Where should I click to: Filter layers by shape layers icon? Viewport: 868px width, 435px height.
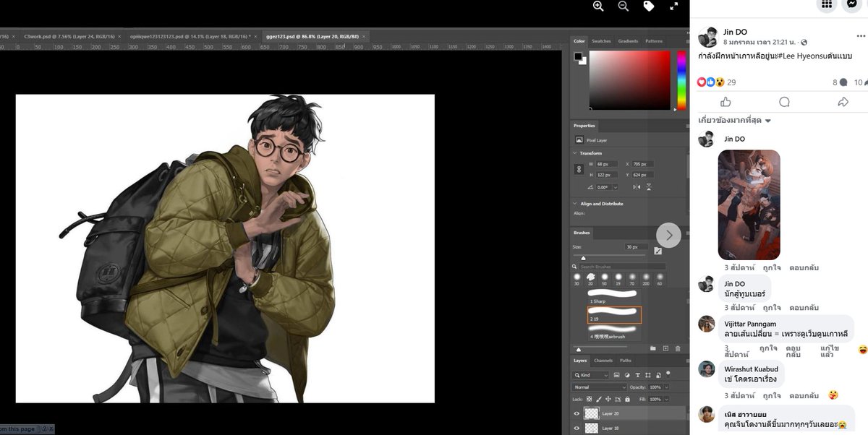pyautogui.click(x=647, y=375)
